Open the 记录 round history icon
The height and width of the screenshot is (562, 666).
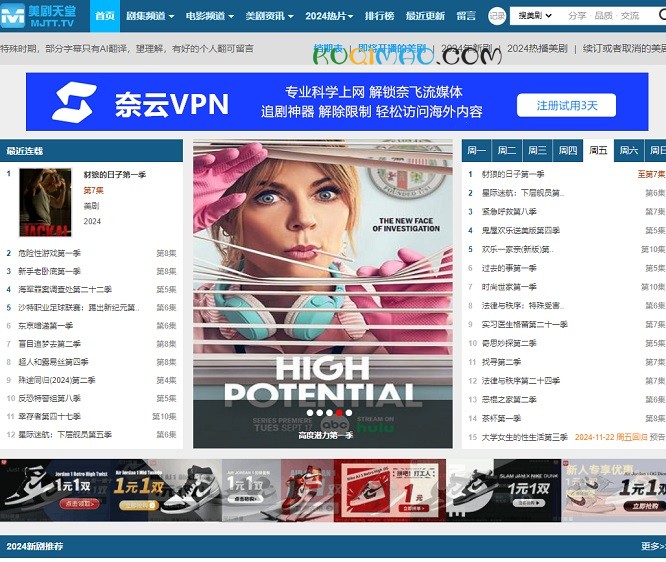497,16
